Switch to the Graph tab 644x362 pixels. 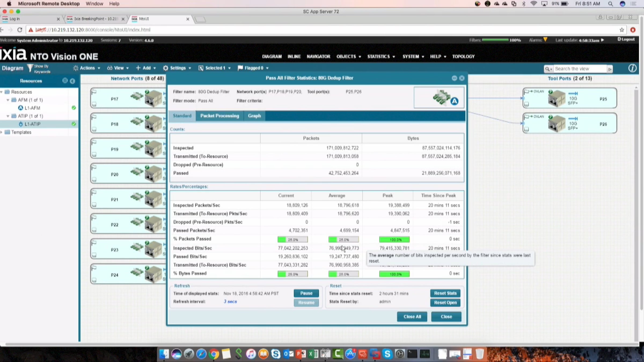tap(254, 116)
